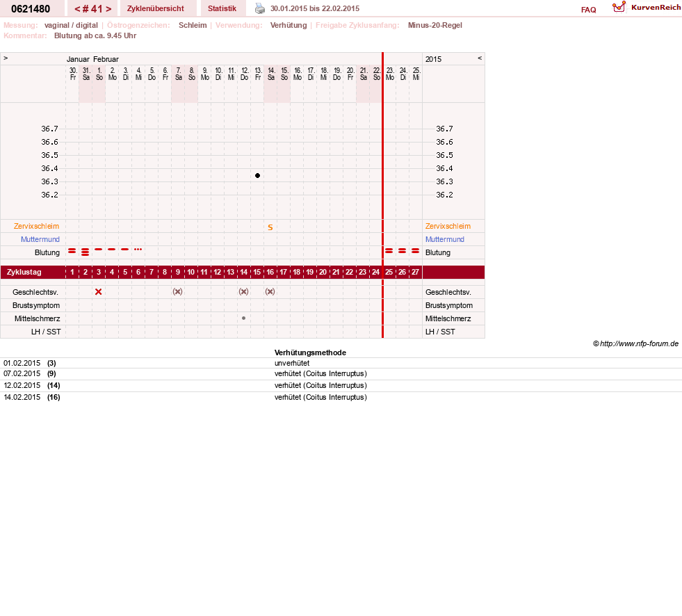
Task: Click the table row 14.02.2015 (16)
Action: click(x=341, y=397)
